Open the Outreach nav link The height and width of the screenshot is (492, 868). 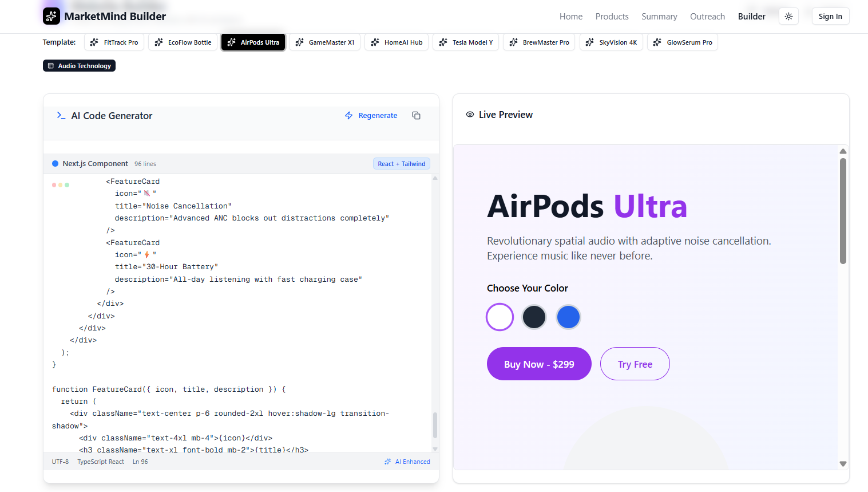[x=707, y=17]
